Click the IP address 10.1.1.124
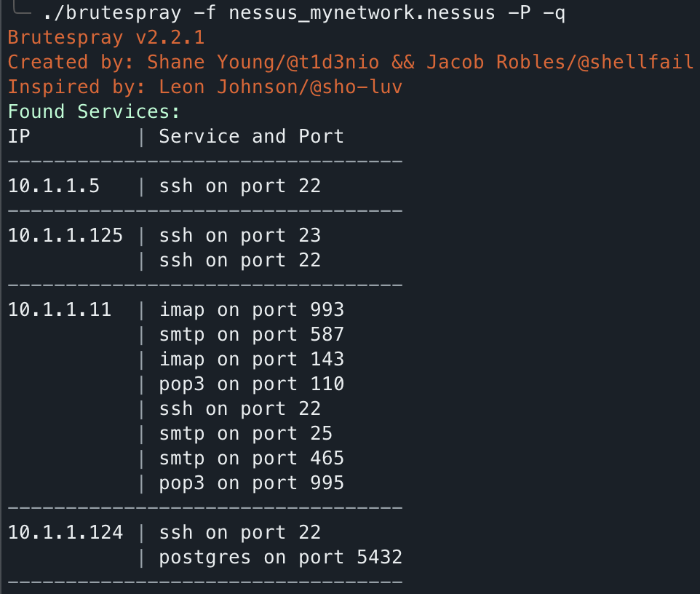 [x=65, y=532]
